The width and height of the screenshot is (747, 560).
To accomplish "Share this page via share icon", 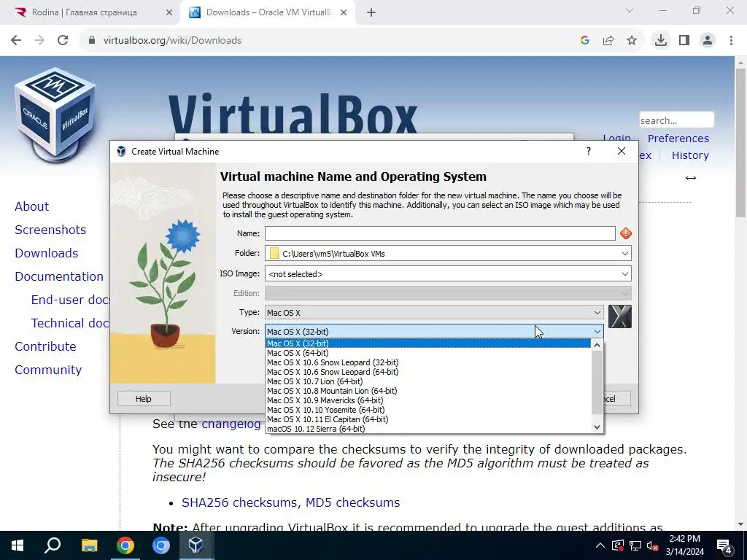I will tap(608, 41).
